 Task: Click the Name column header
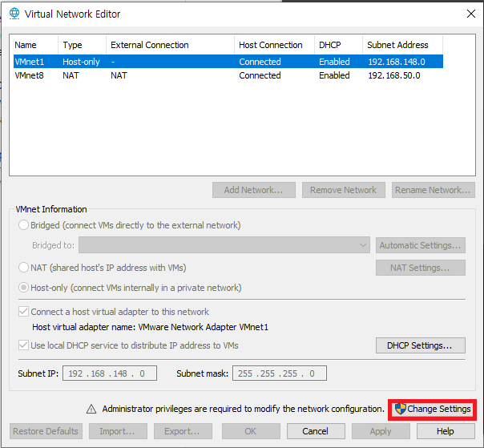point(35,45)
